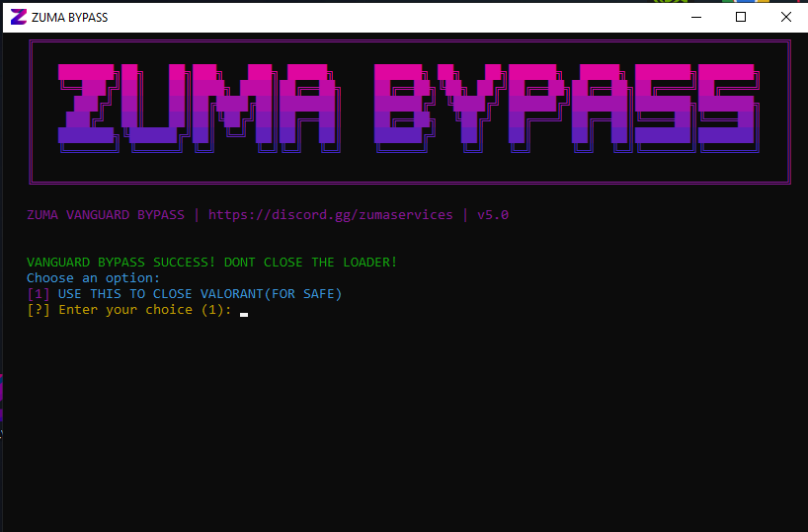
Task: Click the 'VANGUARD BYPASS SUCCESS!' status line
Action: [x=211, y=263]
